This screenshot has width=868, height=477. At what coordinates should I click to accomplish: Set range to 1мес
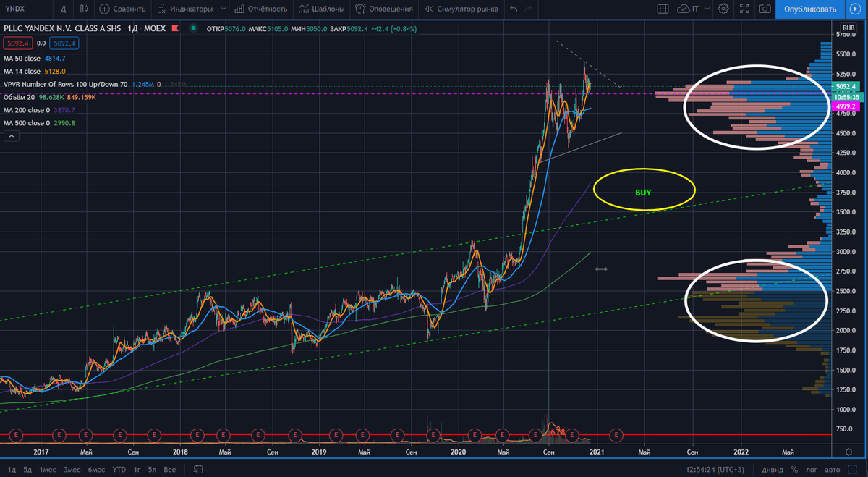[48, 469]
